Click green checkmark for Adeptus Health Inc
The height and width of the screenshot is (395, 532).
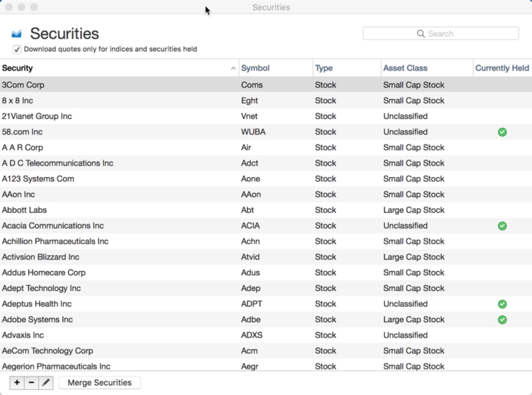pos(502,304)
